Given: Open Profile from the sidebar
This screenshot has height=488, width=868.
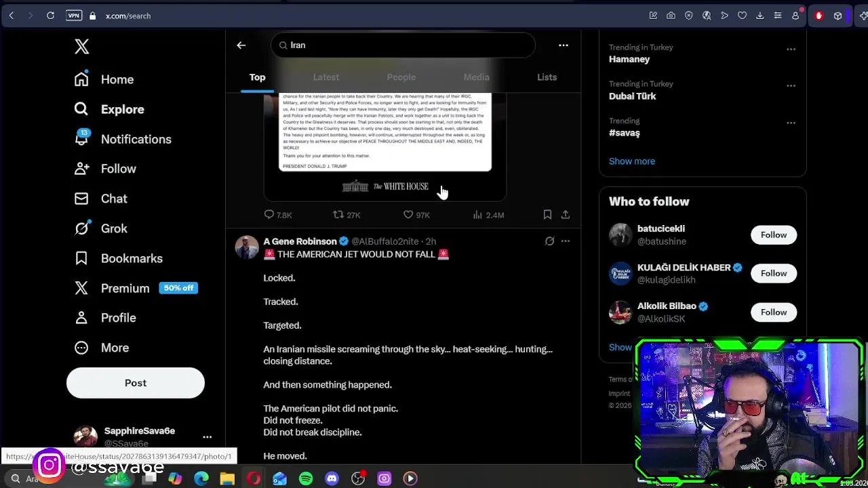Looking at the screenshot, I should [105, 318].
